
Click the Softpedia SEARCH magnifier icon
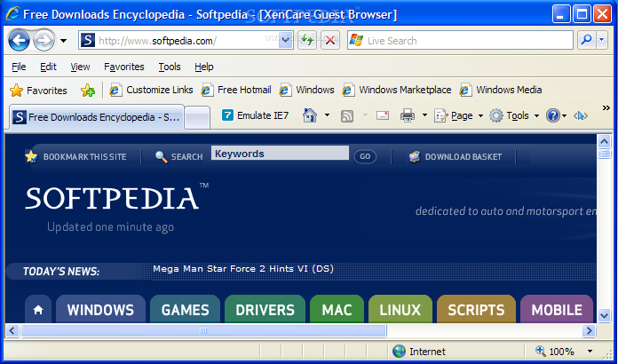(x=161, y=157)
